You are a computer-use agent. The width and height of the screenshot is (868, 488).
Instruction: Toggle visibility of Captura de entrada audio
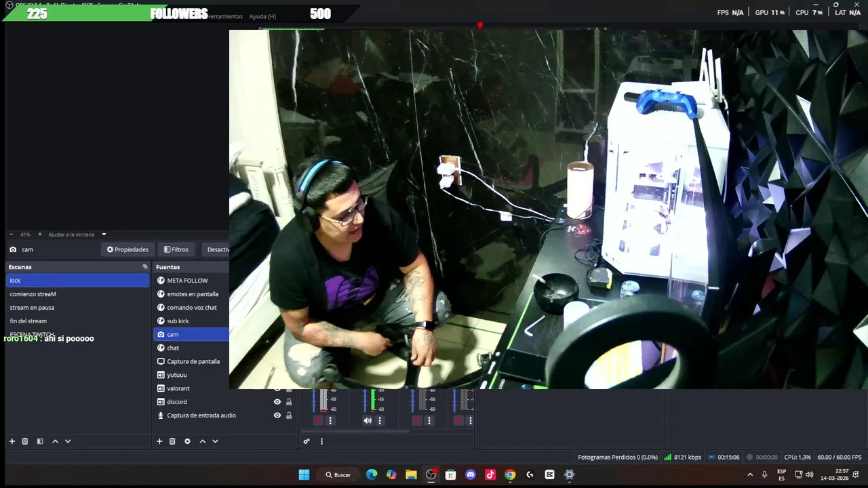click(x=277, y=415)
